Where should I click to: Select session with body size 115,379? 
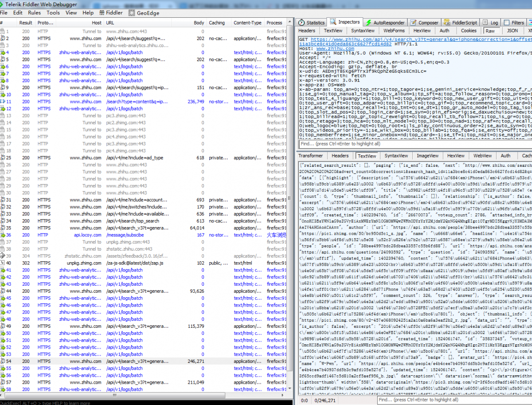click(144, 326)
